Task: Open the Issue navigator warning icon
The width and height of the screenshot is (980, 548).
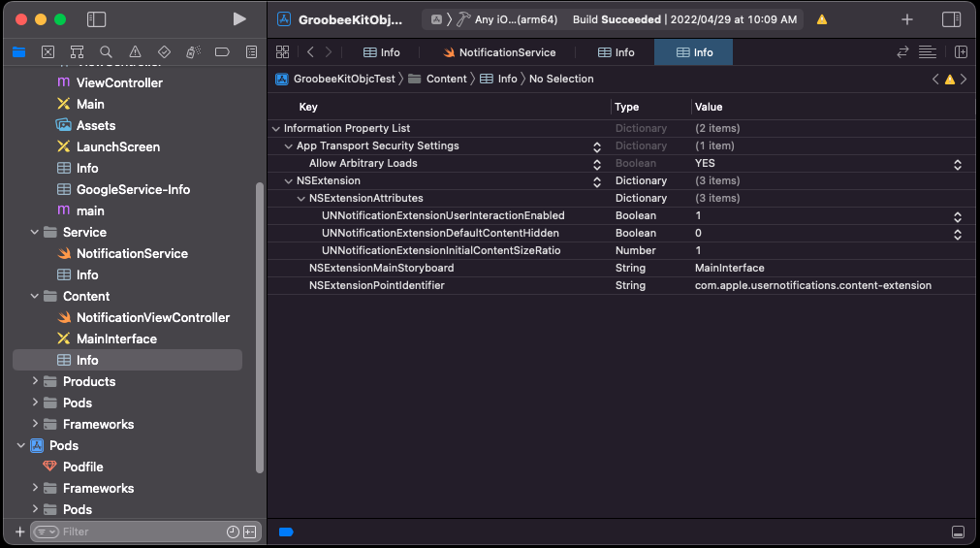Action: (x=135, y=52)
